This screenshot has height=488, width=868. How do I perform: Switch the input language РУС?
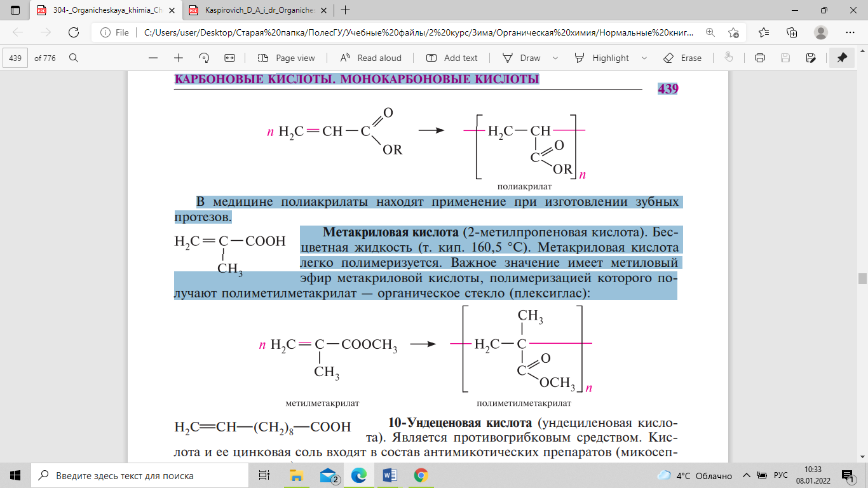point(780,475)
